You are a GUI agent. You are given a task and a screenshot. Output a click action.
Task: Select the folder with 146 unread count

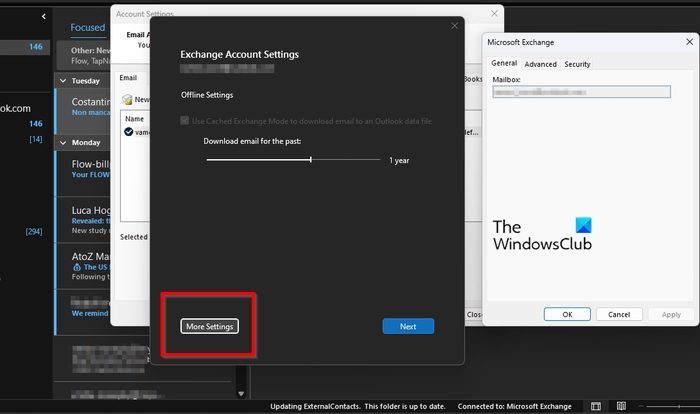[x=25, y=46]
